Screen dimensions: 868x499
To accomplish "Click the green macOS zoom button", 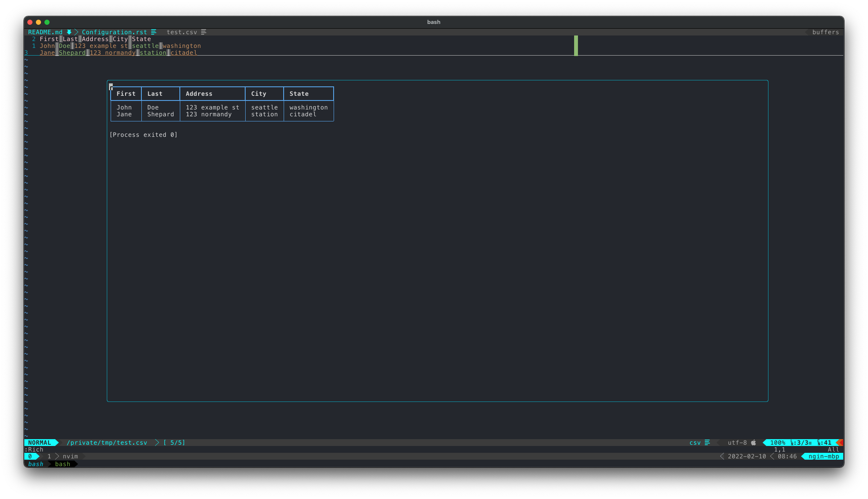I will click(47, 22).
